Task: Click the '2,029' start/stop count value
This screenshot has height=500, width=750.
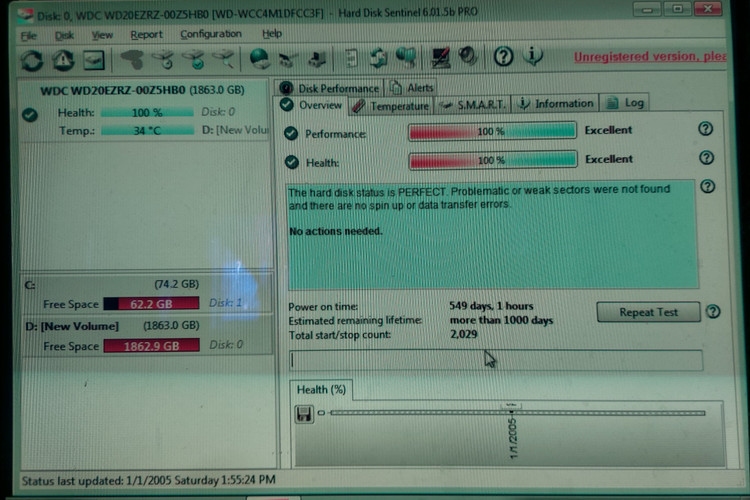Action: coord(463,334)
